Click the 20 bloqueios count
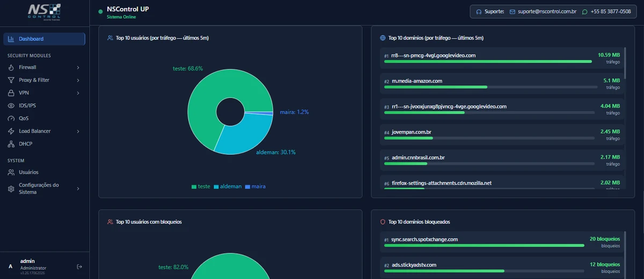The width and height of the screenshot is (644, 279). coord(605,239)
